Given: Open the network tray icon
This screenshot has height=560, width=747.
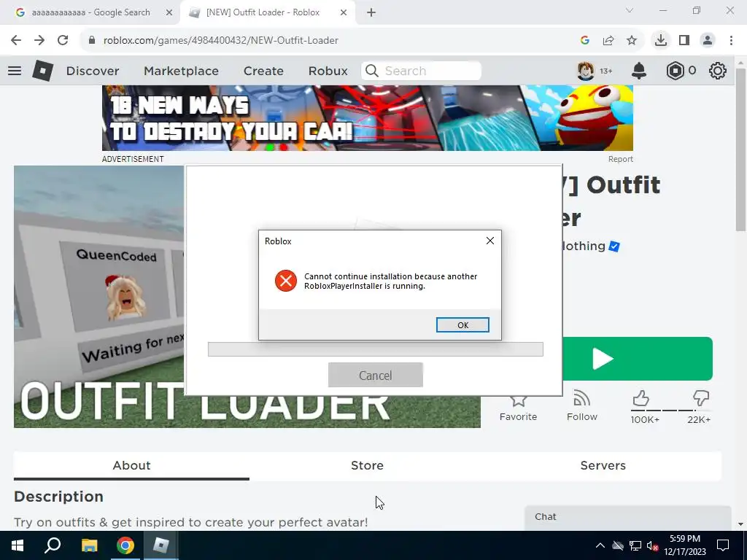Looking at the screenshot, I should pos(635,545).
